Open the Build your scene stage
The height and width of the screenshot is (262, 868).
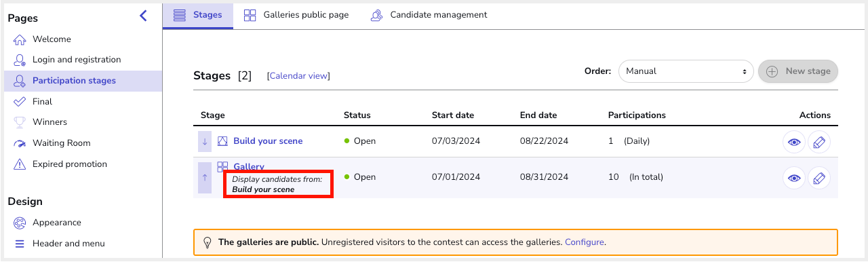pos(268,141)
